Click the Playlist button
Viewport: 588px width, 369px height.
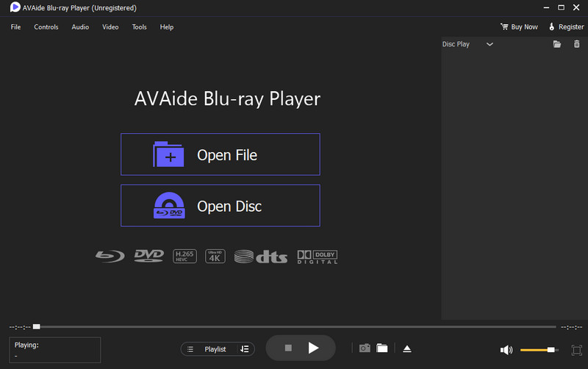(x=215, y=349)
